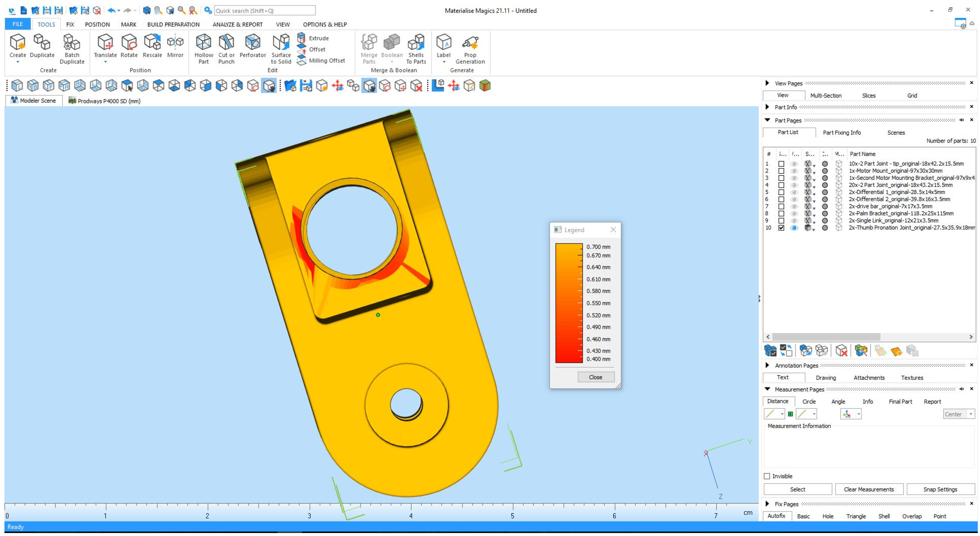Open the Center snap dropdown
Viewport: 980px width, 536px height.
tap(970, 414)
